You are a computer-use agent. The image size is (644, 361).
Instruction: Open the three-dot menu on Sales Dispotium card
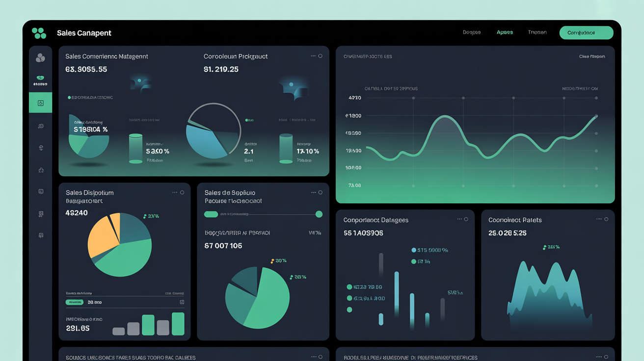[175, 193]
